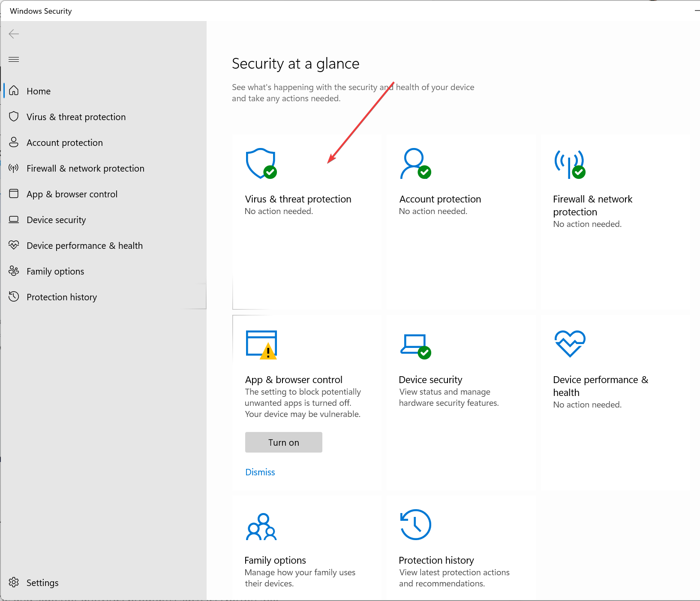This screenshot has width=700, height=601.
Task: Open the Account protection tile title
Action: coord(440,199)
